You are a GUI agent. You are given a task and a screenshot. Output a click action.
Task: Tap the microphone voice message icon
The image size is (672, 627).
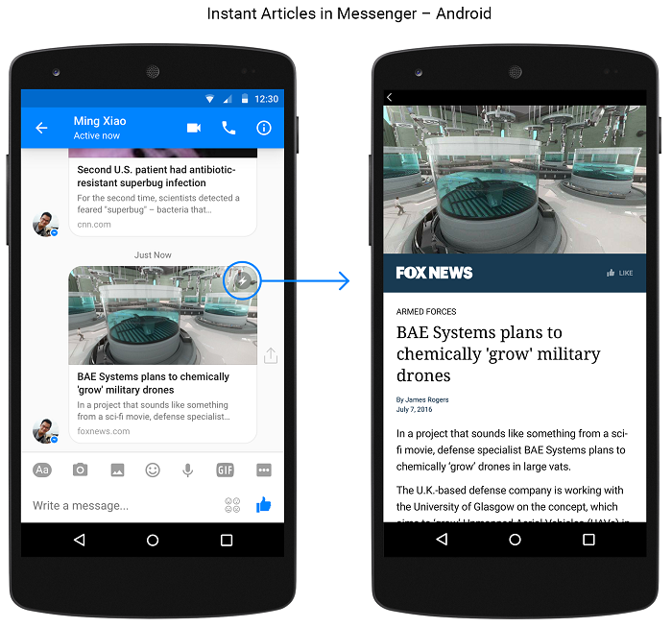pos(188,470)
